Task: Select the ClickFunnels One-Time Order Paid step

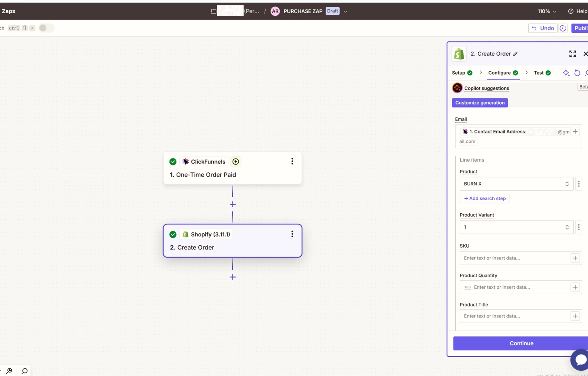Action: (232, 168)
